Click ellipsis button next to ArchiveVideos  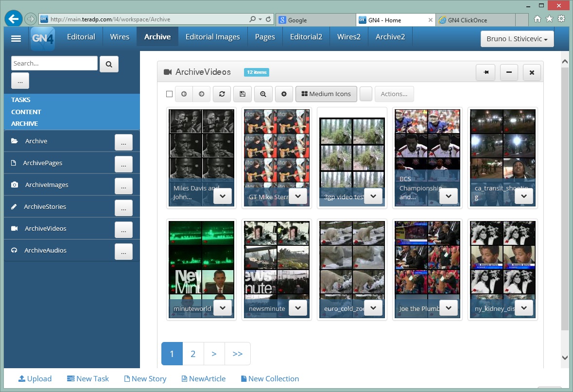point(123,230)
